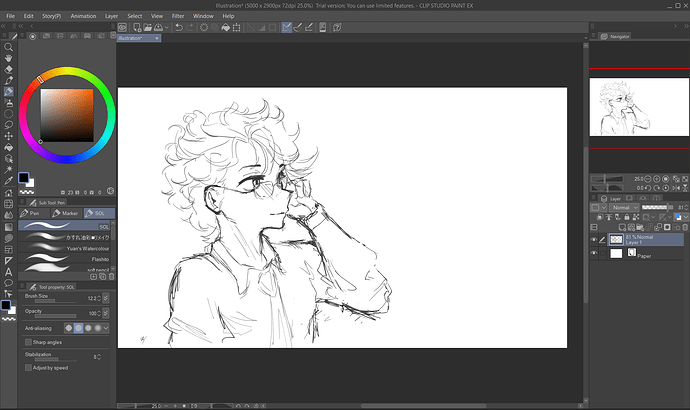Click the Delete layer trash icon
690x410 pixels.
pos(685,227)
